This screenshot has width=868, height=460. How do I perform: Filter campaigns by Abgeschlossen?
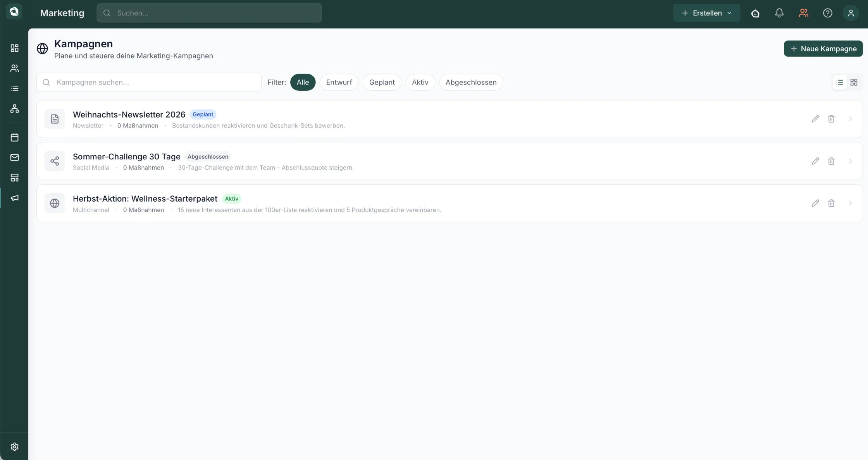pos(471,82)
